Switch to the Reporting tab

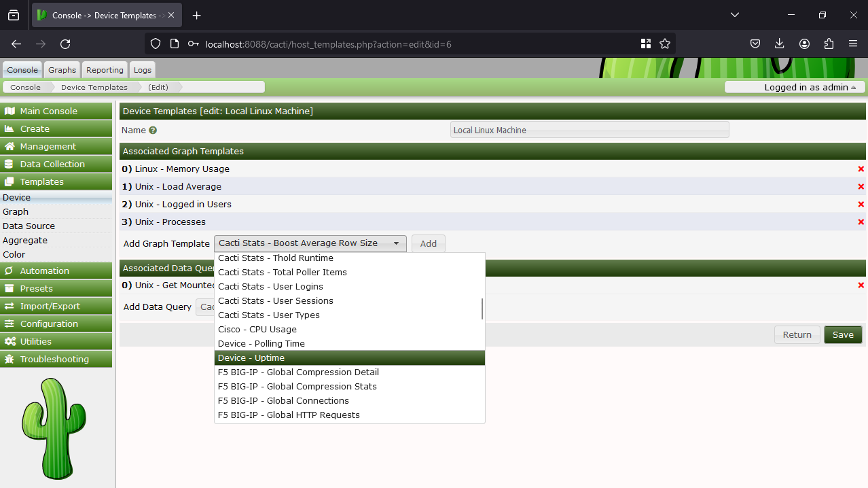pyautogui.click(x=105, y=69)
